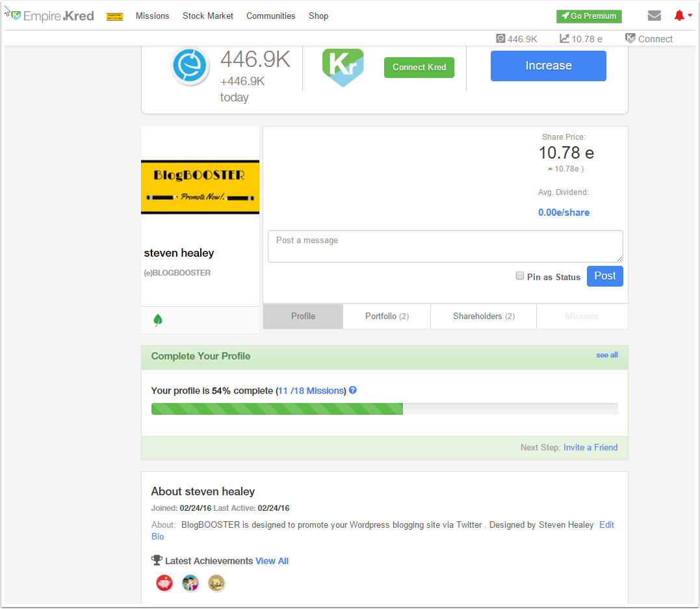Image resolution: width=700 pixels, height=609 pixels.
Task: Click the Empire.Kred logo
Action: tap(53, 16)
